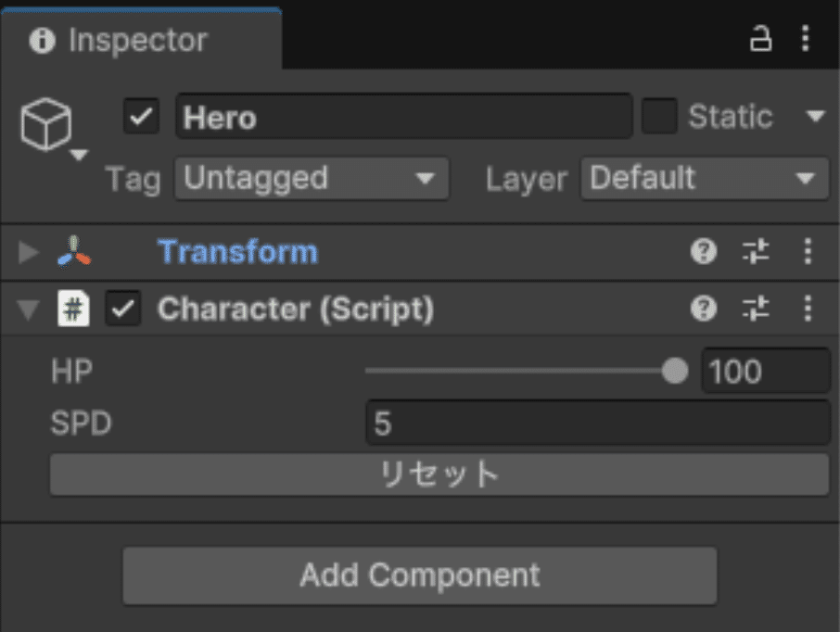Open Character script help reference

[x=704, y=310]
